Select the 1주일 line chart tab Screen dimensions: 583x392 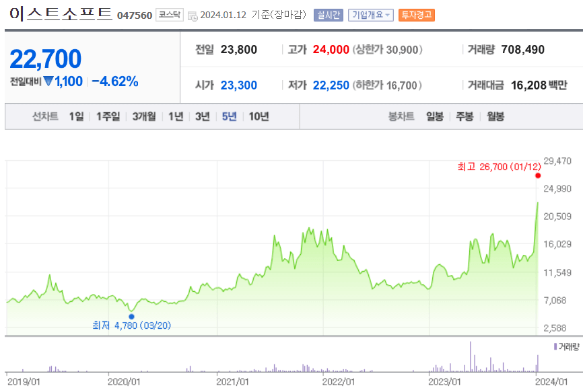(108, 116)
